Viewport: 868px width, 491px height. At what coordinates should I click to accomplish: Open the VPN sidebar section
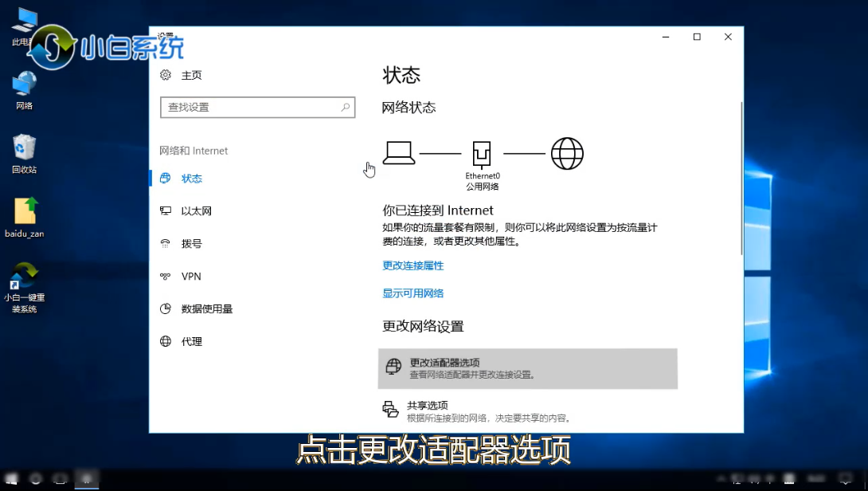191,277
